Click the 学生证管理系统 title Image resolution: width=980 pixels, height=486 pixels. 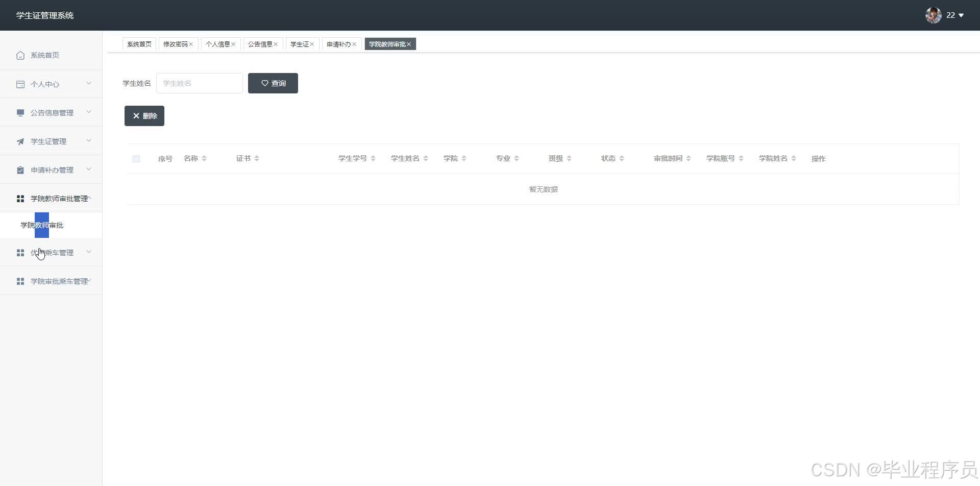(45, 15)
